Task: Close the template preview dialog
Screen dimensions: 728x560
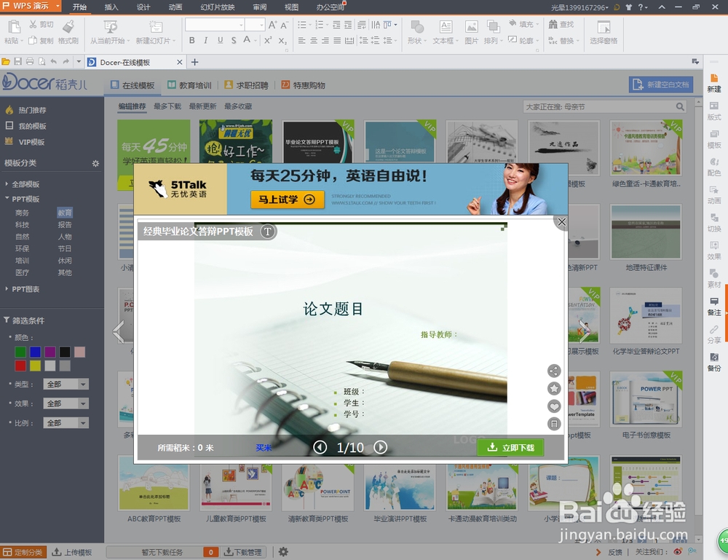Action: (x=561, y=222)
